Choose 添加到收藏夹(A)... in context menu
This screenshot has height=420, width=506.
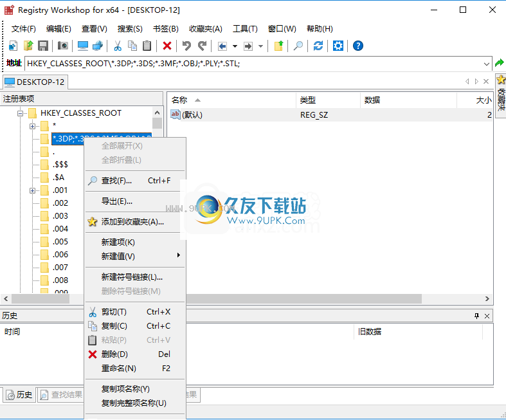click(135, 222)
